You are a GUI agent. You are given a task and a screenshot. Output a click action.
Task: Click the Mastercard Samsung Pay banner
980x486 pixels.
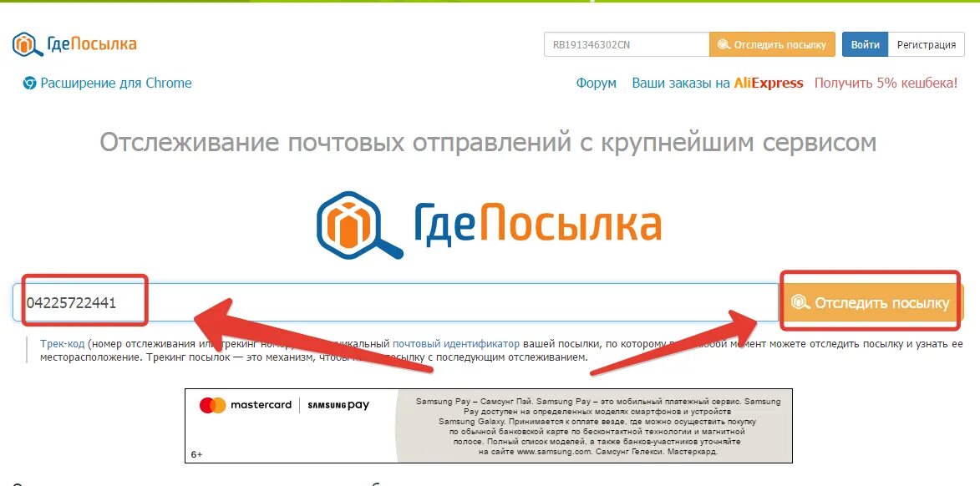488,426
